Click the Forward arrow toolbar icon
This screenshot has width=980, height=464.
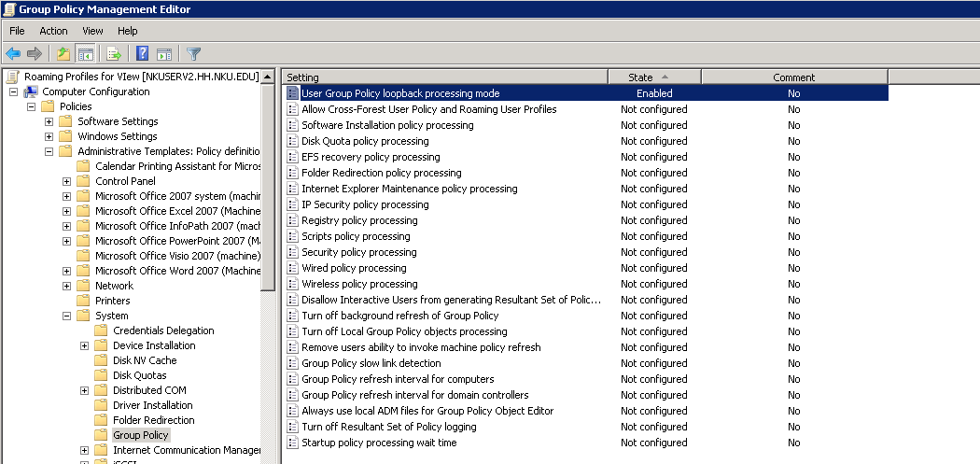(x=35, y=54)
